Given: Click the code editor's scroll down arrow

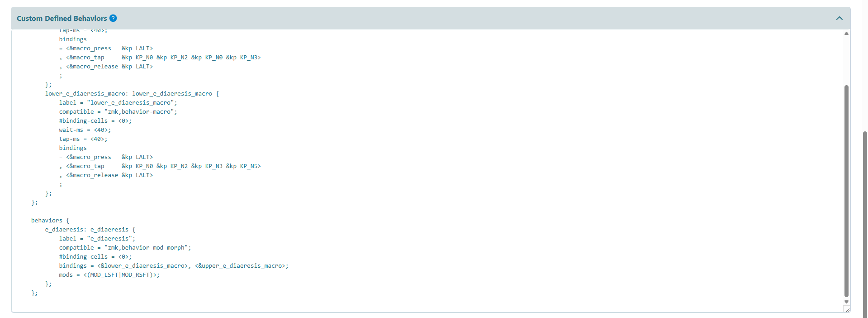Looking at the screenshot, I should [x=846, y=302].
